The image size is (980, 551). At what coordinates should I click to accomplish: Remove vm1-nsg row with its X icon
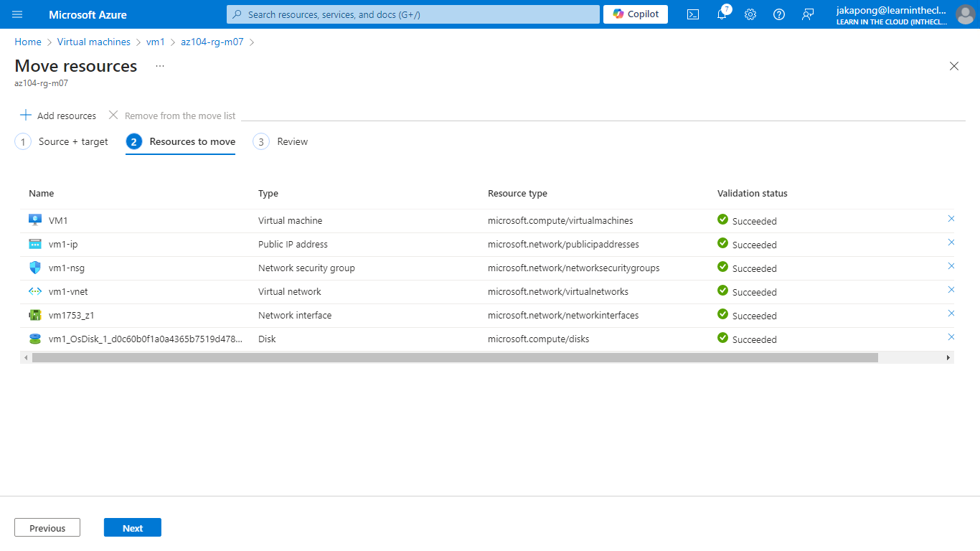coord(951,266)
